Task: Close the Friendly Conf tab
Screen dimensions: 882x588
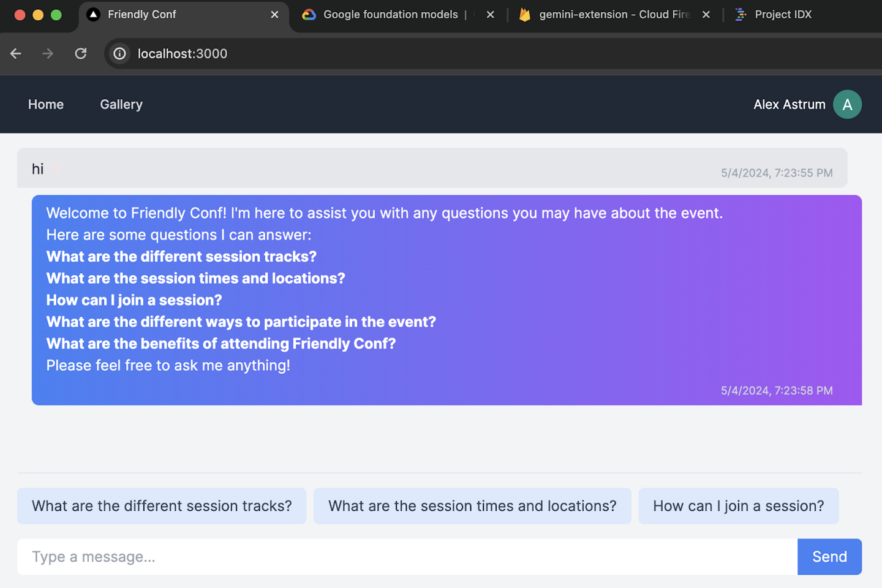Action: (x=274, y=15)
